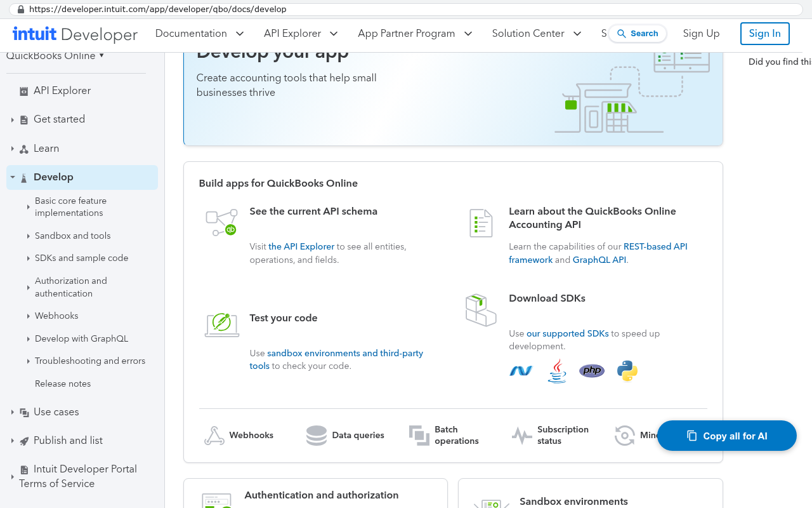Open the PHP SDK logo icon
Viewport: 812px width, 508px height.
(x=592, y=371)
